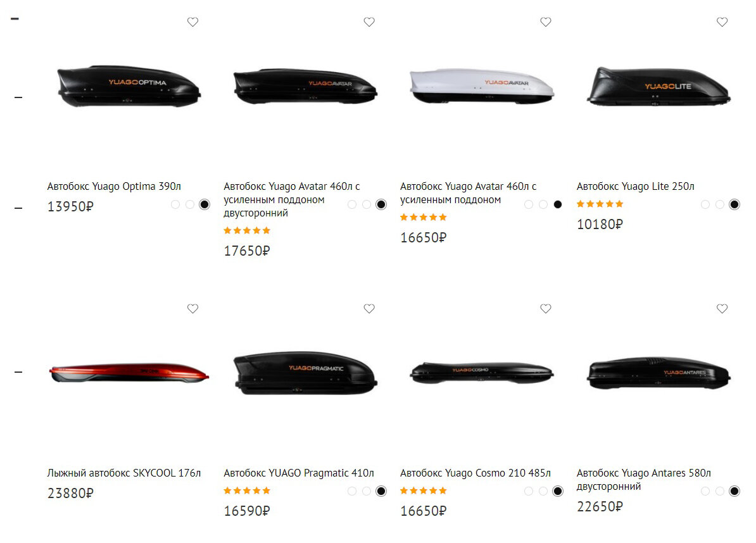View five-star rating of Yuago Lite 250л
756x543 pixels.
pyautogui.click(x=600, y=204)
